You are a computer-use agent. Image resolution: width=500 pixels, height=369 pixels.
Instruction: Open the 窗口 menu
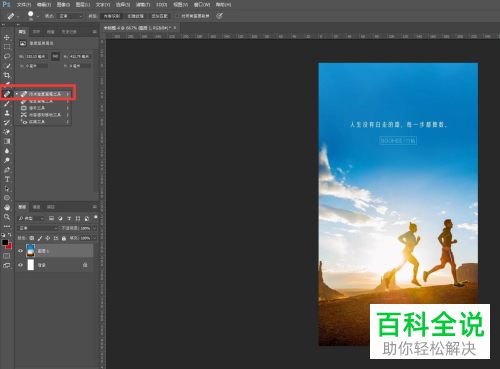(x=202, y=5)
